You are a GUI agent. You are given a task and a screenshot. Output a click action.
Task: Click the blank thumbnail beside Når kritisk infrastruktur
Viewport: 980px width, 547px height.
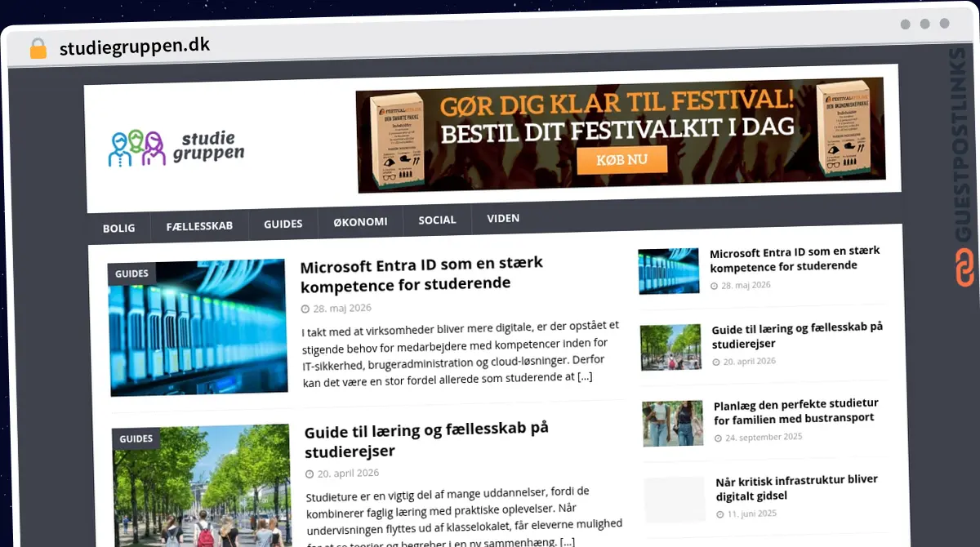(675, 500)
